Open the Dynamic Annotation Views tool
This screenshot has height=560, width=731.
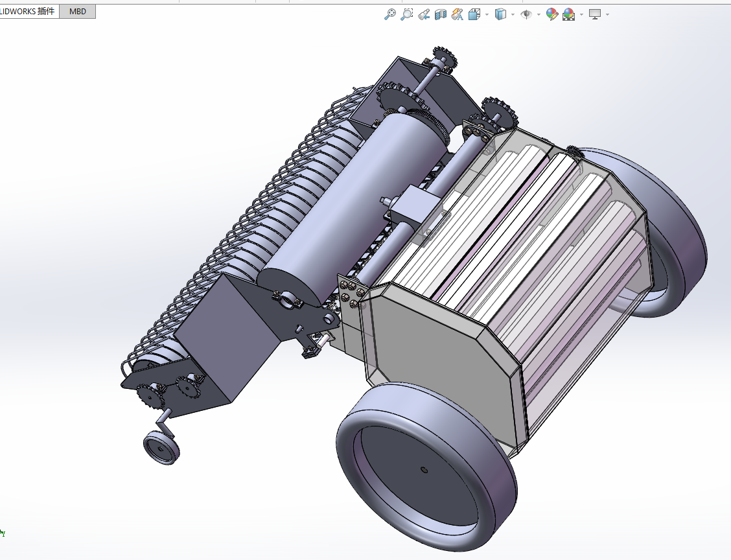coord(458,14)
